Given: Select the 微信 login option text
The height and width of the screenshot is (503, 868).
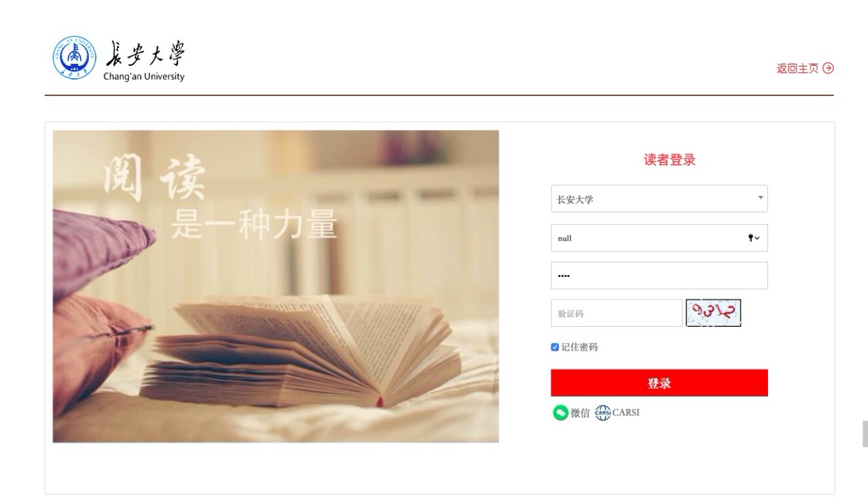Looking at the screenshot, I should coord(580,413).
